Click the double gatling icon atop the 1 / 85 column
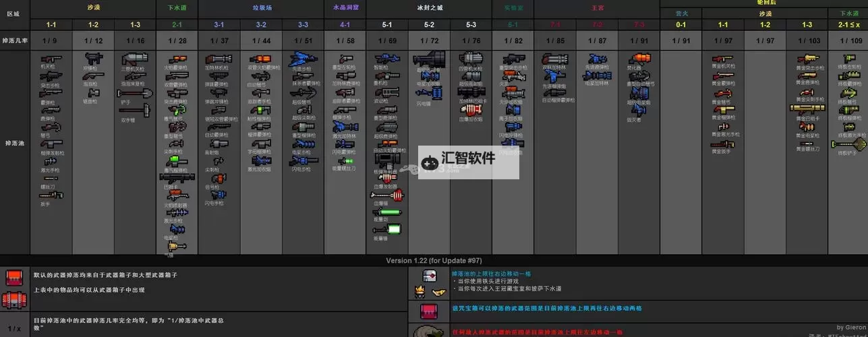This screenshot has width=868, height=337. 556,59
